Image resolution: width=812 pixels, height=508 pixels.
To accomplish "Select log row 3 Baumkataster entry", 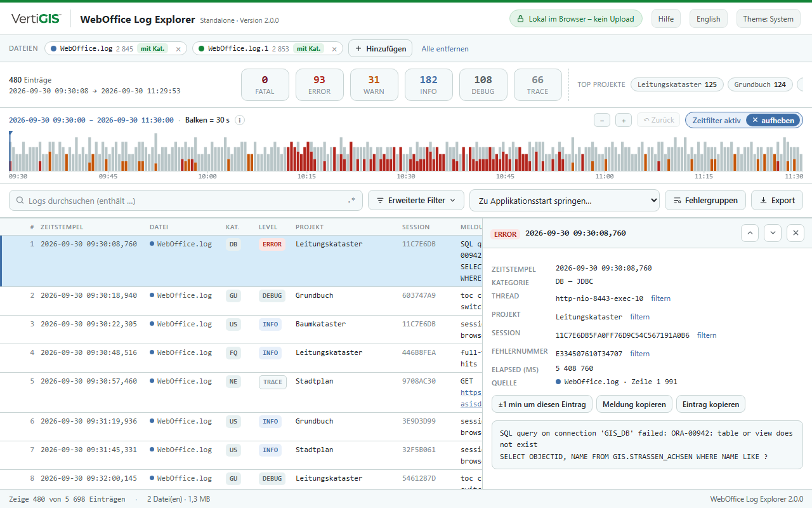I will pyautogui.click(x=241, y=330).
